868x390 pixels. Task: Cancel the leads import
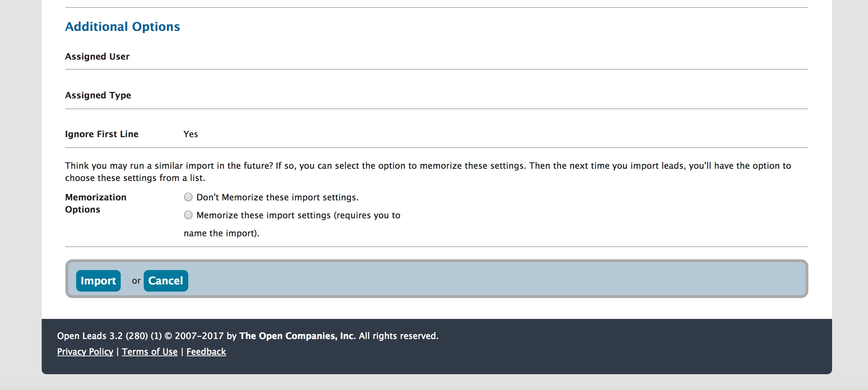coord(166,281)
